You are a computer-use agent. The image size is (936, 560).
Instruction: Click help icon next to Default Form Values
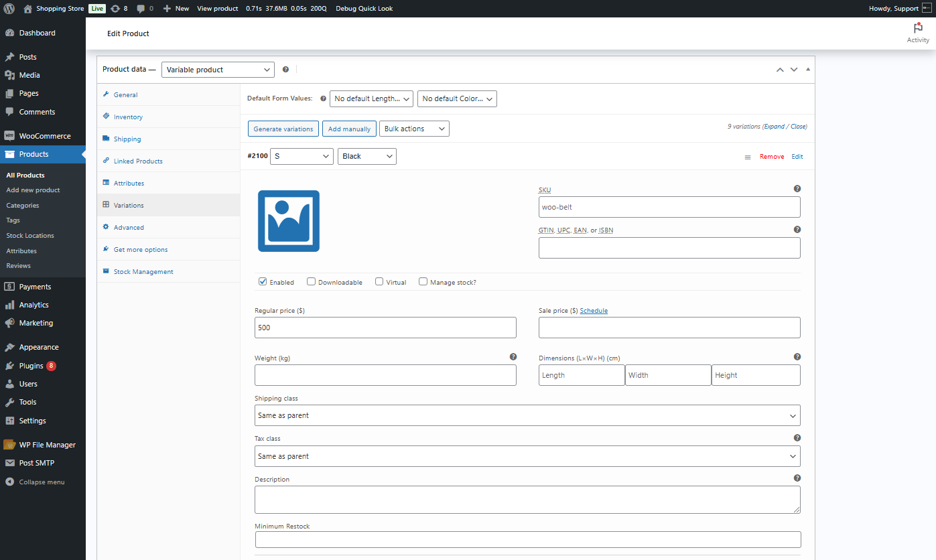click(x=323, y=98)
